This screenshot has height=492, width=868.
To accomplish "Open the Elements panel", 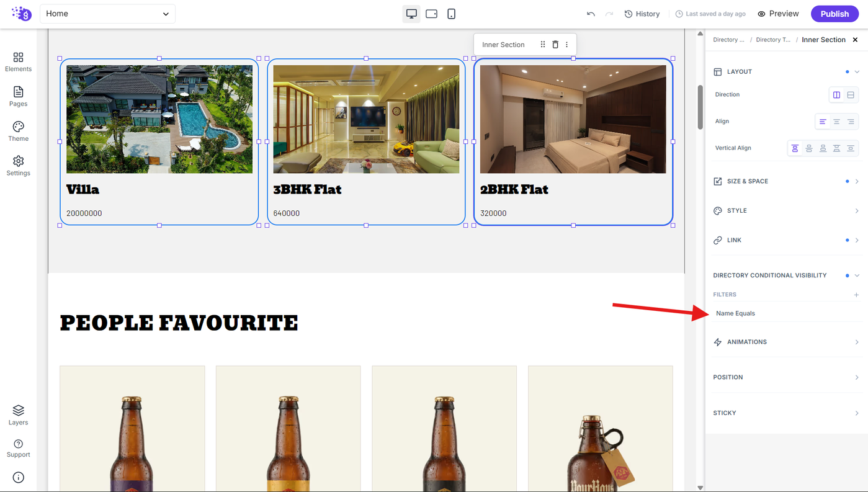I will pos(18,61).
